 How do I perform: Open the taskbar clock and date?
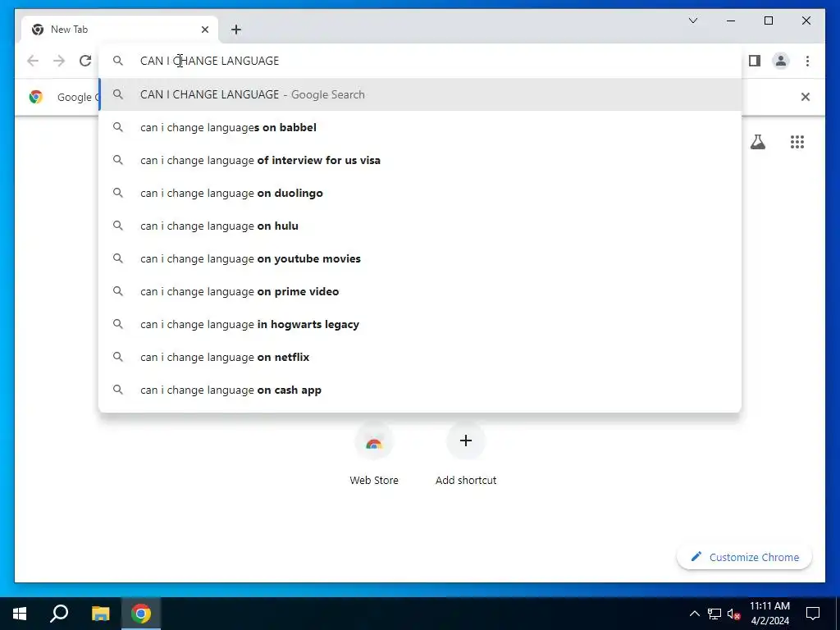[x=769, y=614]
